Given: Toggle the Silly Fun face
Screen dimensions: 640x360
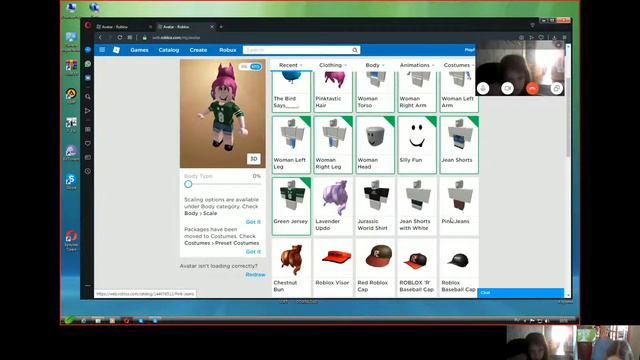Looking at the screenshot, I should (x=417, y=145).
